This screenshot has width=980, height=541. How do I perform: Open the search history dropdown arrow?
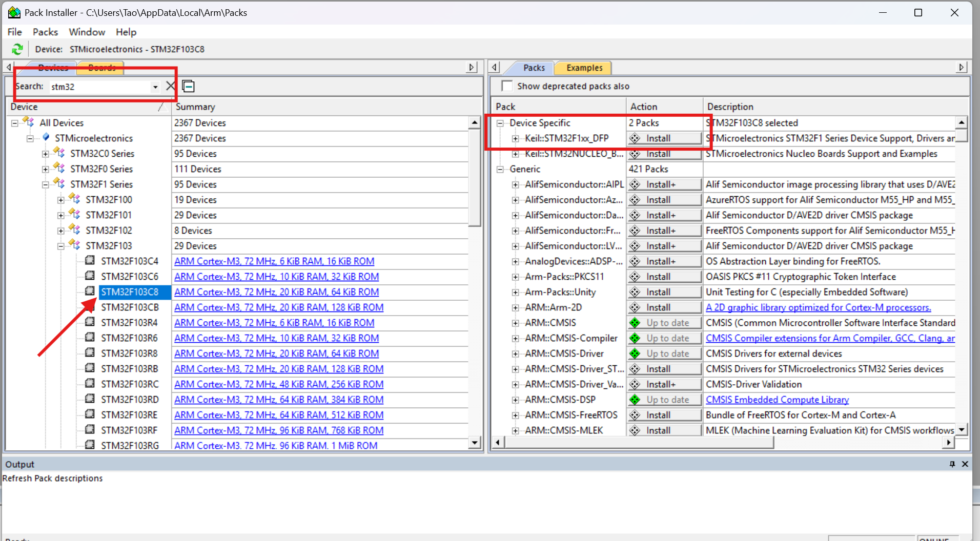click(x=155, y=87)
